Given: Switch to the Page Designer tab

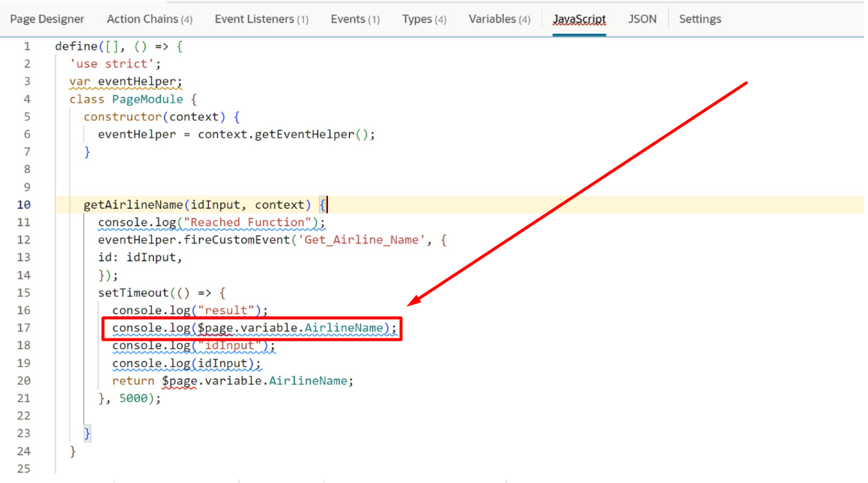Looking at the screenshot, I should pyautogui.click(x=47, y=19).
